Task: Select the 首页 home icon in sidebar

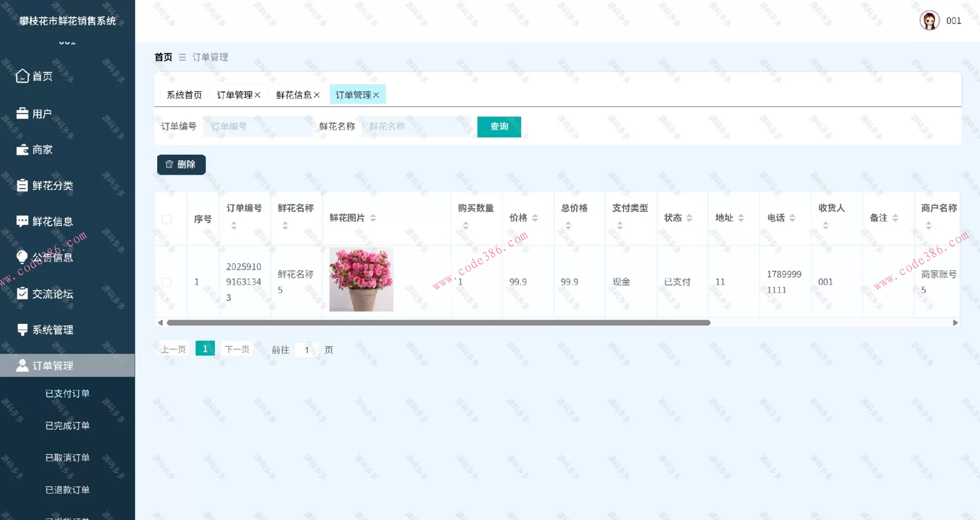Action: [x=22, y=76]
